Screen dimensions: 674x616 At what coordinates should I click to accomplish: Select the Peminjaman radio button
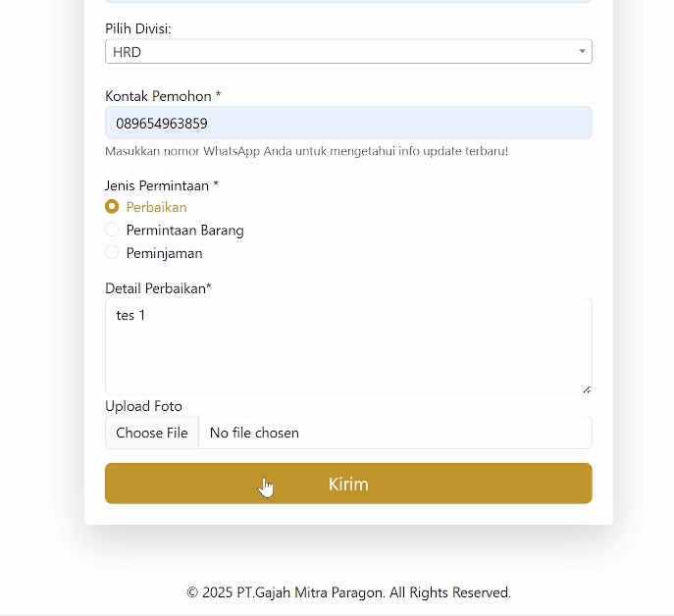[112, 252]
